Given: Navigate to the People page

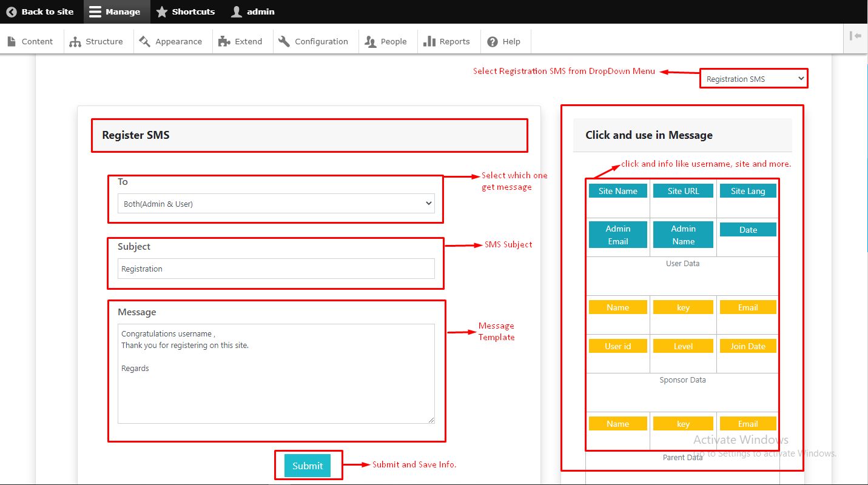Looking at the screenshot, I should click(x=386, y=41).
